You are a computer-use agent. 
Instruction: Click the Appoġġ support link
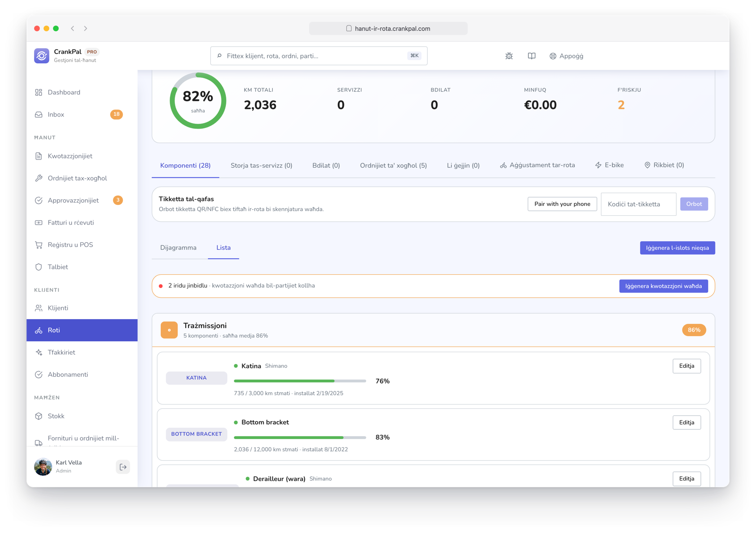[566, 56]
